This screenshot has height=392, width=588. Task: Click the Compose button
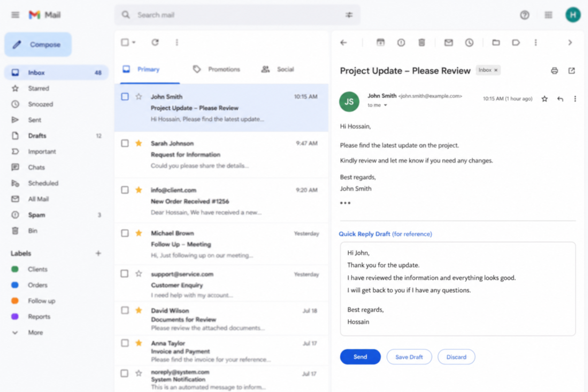38,44
